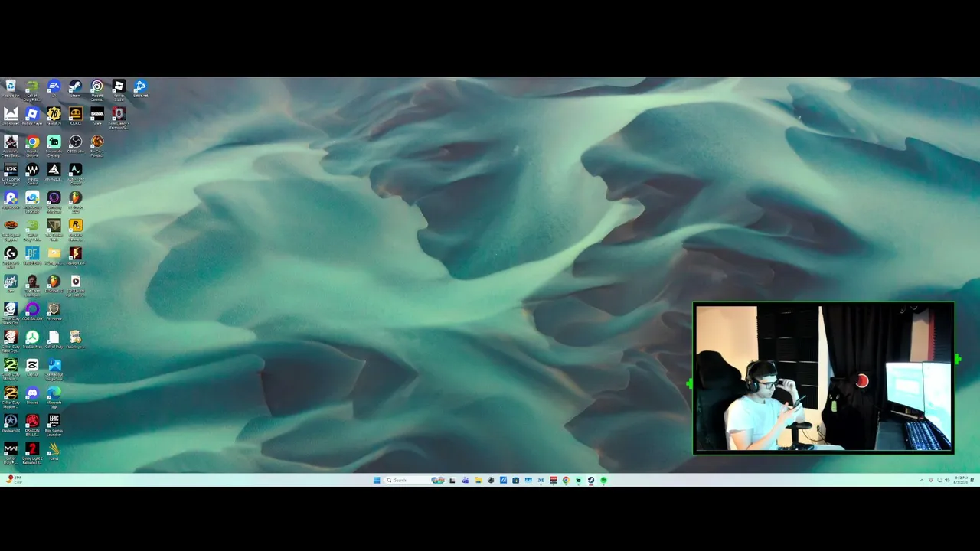
Task: Launch the Waves Central desktop shortcut
Action: tap(32, 174)
